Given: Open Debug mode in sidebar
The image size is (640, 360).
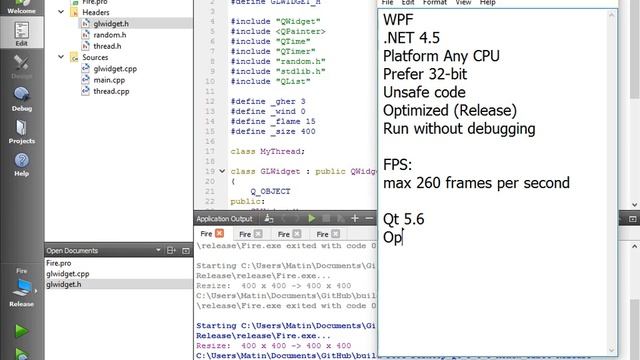Looking at the screenshot, I should point(22,99).
